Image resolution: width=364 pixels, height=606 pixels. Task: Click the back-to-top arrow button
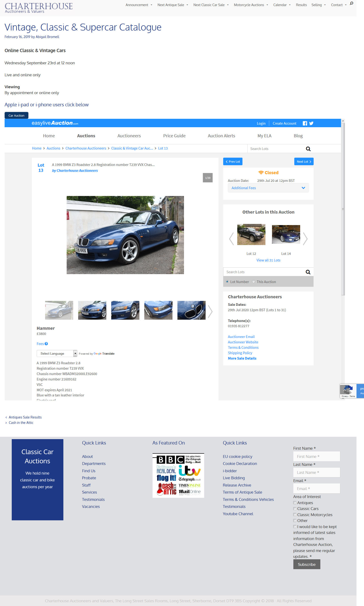[345, 389]
